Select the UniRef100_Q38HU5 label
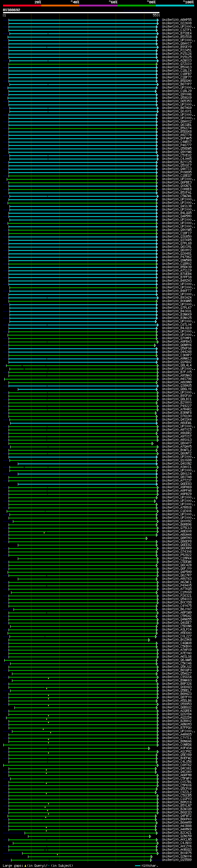This screenshot has height=868, width=197. point(177,386)
